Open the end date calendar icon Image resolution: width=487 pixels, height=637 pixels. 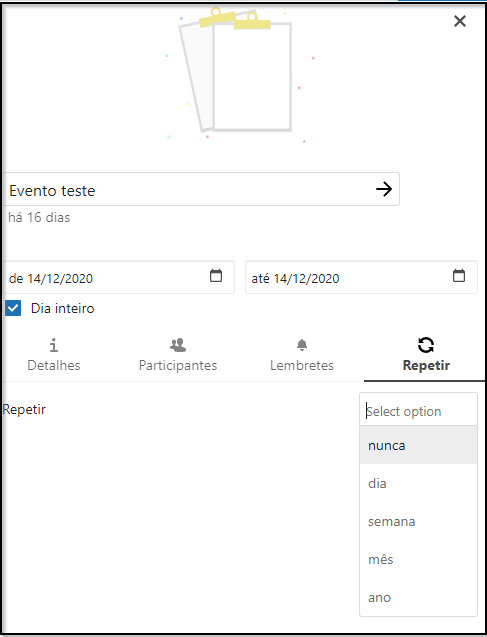coord(459,275)
